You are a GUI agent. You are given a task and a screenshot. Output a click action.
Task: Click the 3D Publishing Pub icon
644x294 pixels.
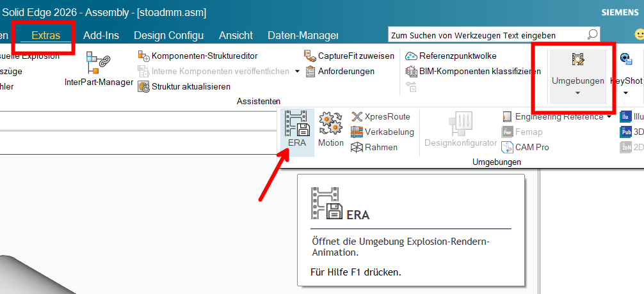(x=625, y=132)
